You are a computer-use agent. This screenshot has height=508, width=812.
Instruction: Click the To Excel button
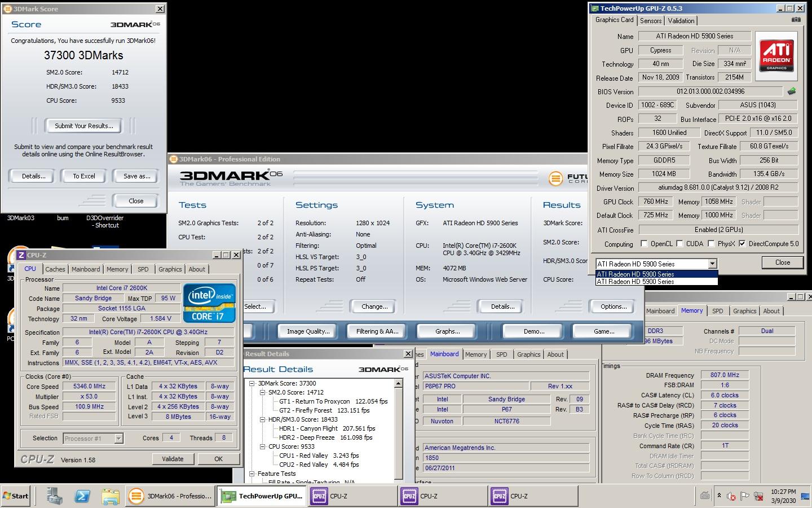84,176
